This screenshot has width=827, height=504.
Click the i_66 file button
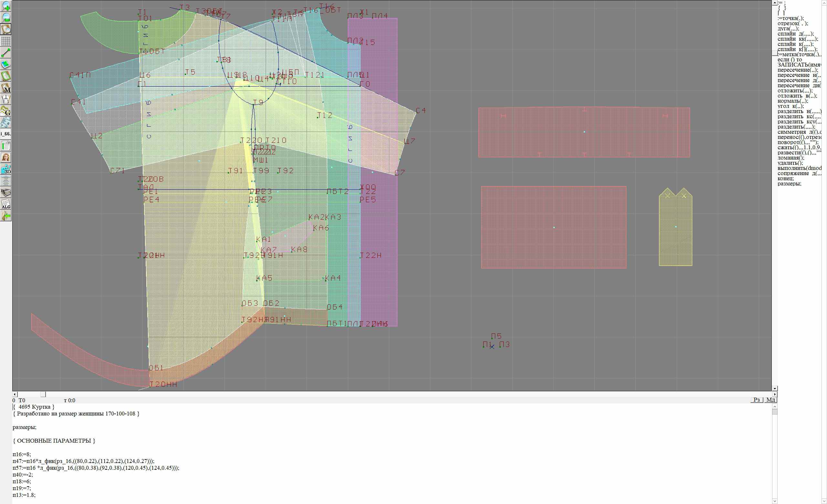(6, 134)
